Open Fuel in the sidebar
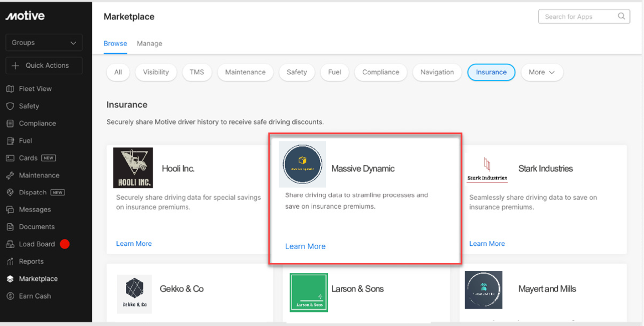 pos(26,141)
